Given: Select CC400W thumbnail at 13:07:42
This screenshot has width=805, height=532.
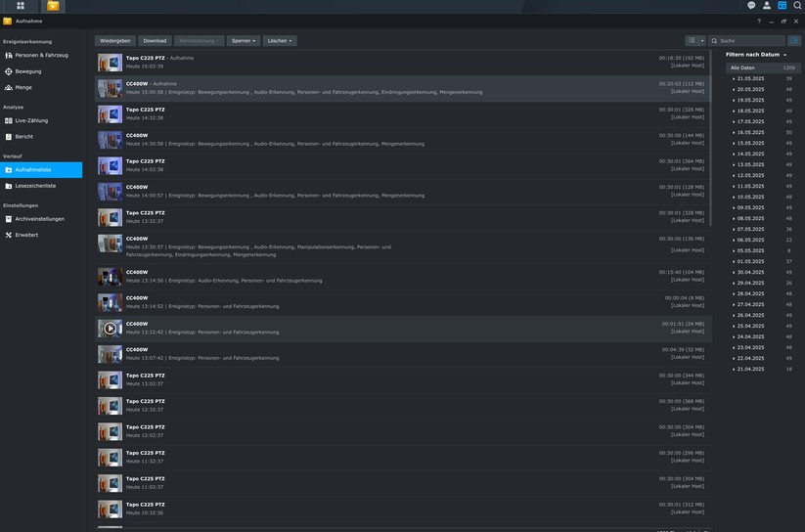Looking at the screenshot, I should [110, 354].
